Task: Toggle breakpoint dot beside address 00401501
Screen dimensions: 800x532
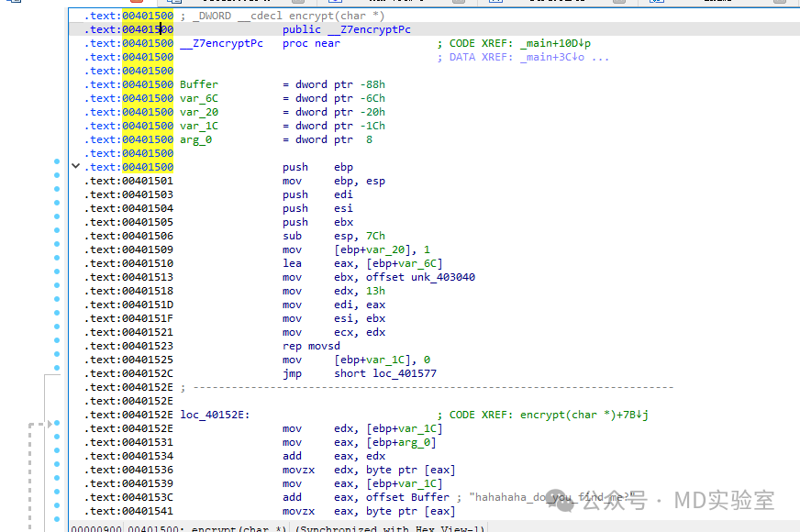Action: click(x=57, y=175)
